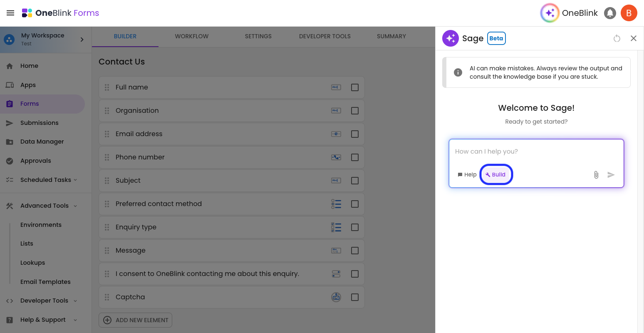This screenshot has height=333, width=644.
Task: Click the consent switch element type icon
Action: 336,274
